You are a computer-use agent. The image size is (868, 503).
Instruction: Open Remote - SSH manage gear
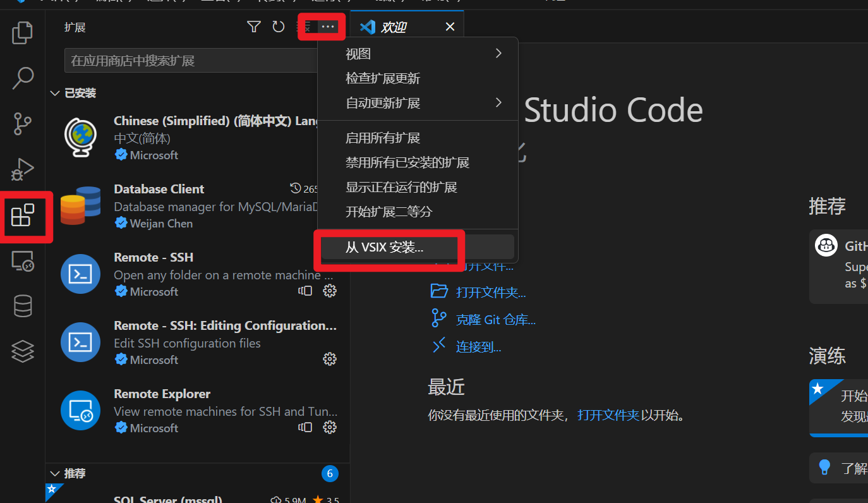330,291
